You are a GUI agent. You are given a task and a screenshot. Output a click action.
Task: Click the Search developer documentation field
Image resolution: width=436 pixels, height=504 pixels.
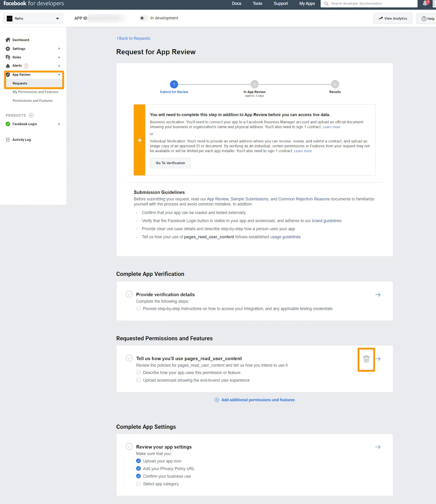[369, 4]
